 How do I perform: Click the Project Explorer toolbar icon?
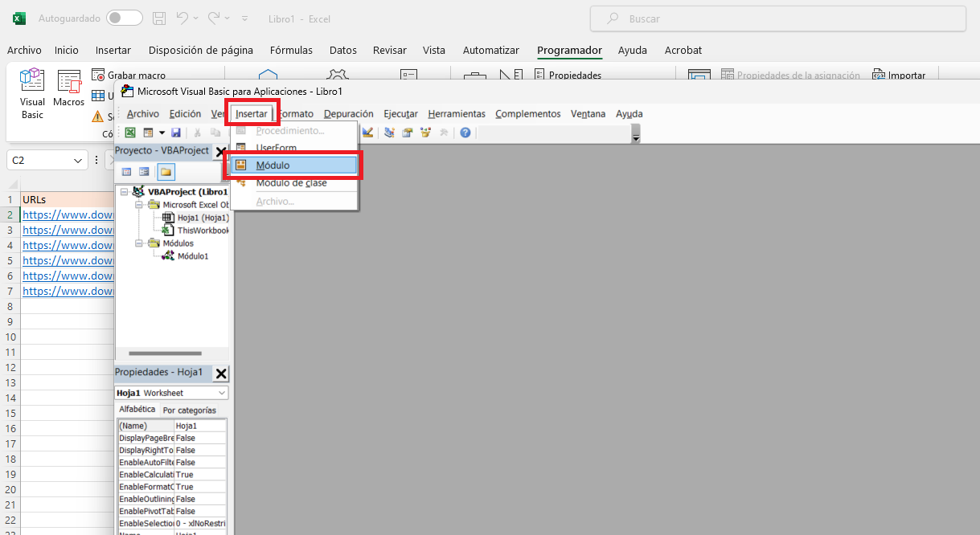pos(389,133)
